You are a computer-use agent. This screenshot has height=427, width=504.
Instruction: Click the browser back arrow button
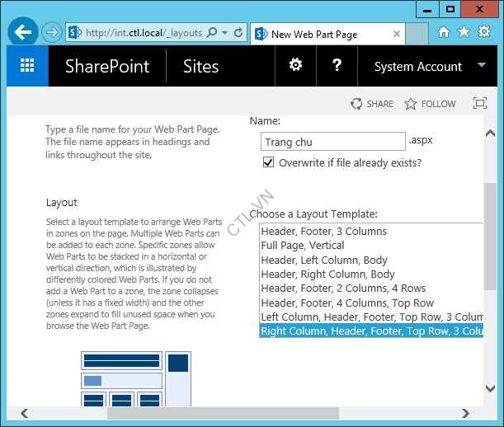point(23,33)
